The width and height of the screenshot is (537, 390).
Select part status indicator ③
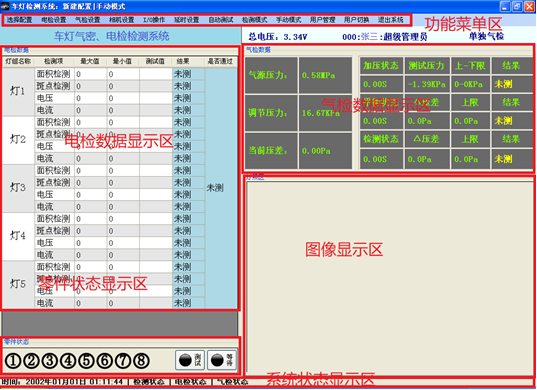(x=50, y=361)
